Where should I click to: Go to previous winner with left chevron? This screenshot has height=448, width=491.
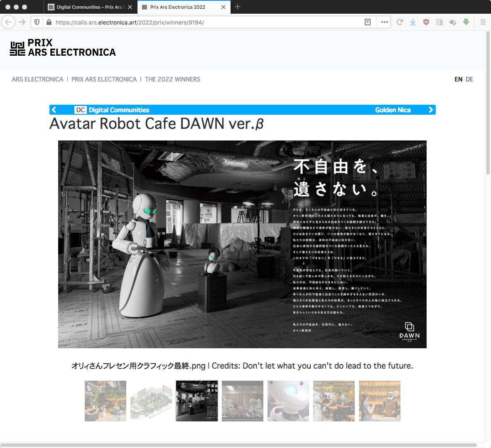click(54, 110)
